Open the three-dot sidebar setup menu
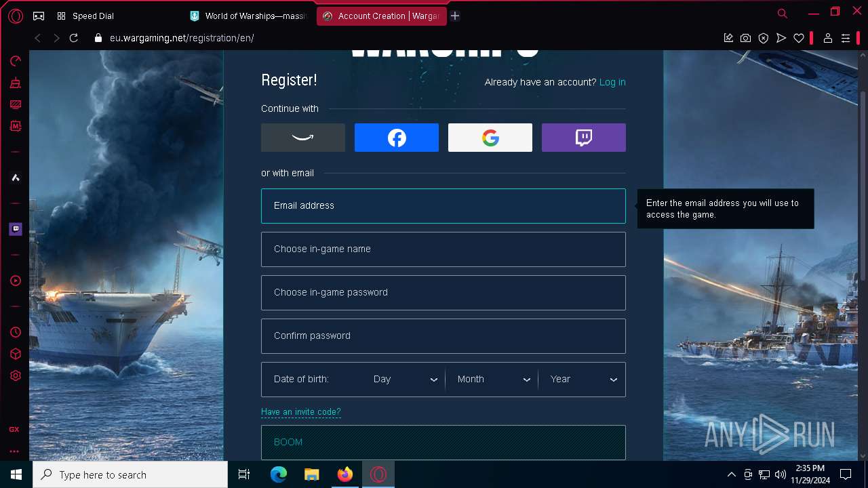This screenshot has width=868, height=488. point(14,451)
